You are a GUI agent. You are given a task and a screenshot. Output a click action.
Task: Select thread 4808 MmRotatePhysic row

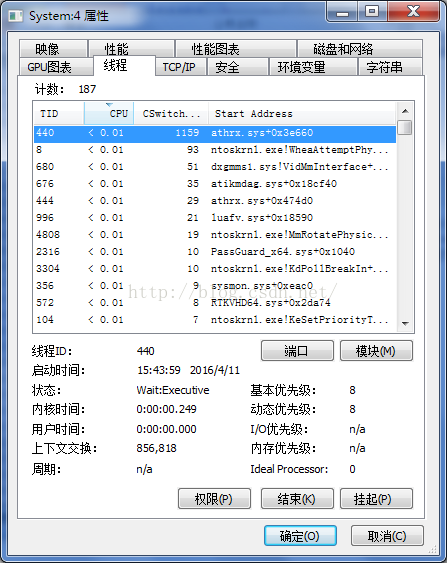click(x=215, y=234)
